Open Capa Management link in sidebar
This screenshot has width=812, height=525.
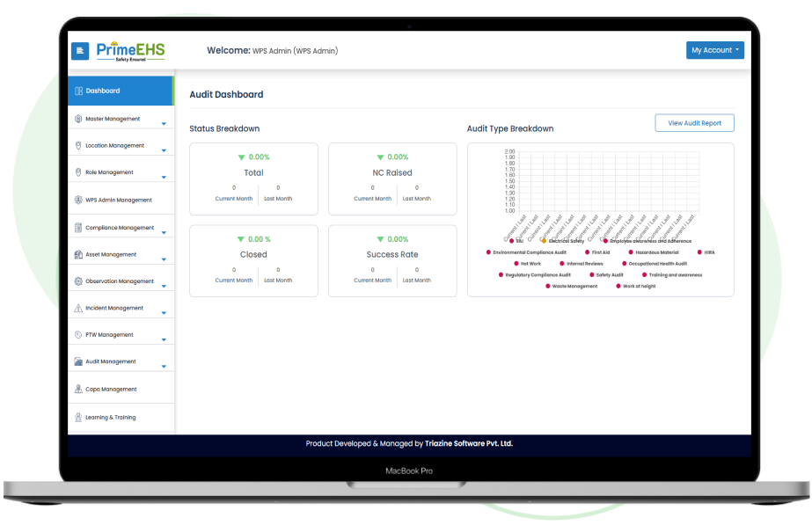111,390
